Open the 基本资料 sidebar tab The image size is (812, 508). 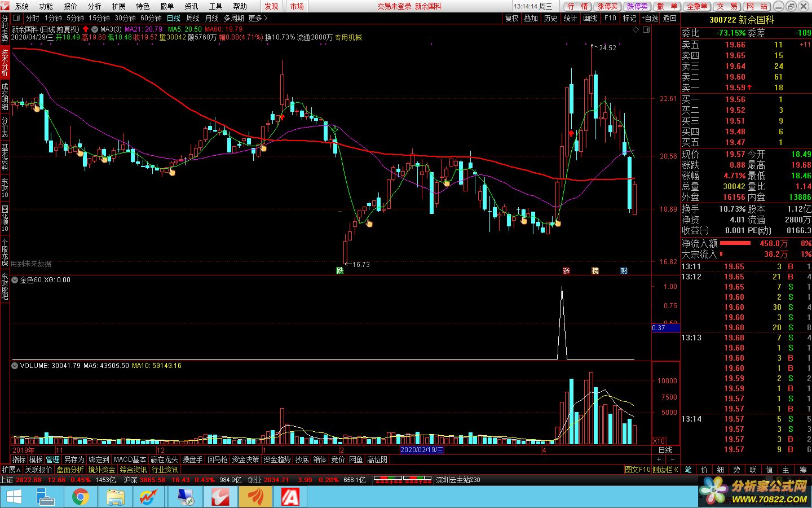pos(5,159)
